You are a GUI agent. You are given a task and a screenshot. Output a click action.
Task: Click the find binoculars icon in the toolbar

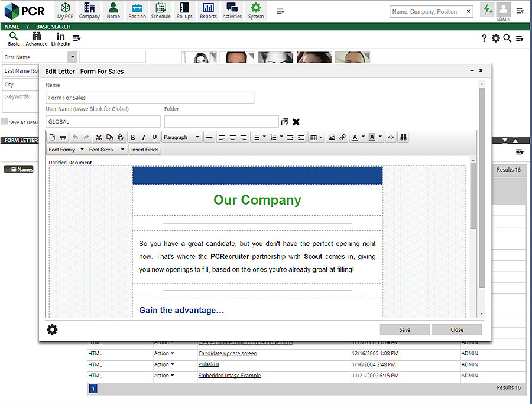[x=404, y=137]
